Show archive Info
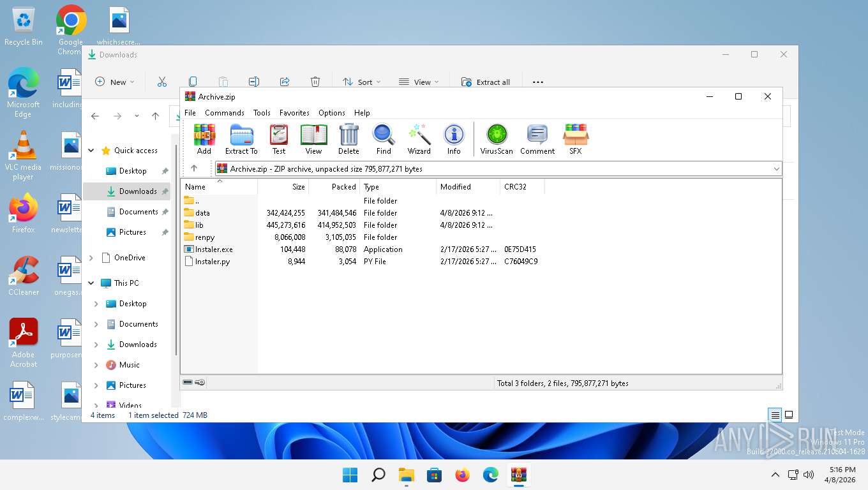This screenshot has height=490, width=868. 454,139
